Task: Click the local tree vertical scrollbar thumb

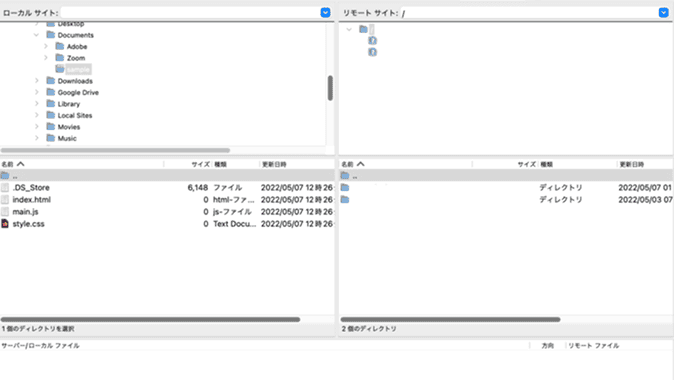Action: [330, 88]
